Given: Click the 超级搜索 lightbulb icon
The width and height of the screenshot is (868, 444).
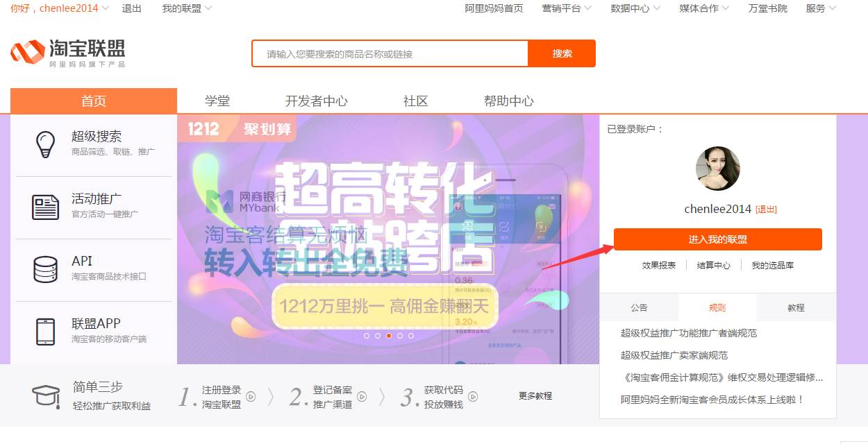Looking at the screenshot, I should coord(46,144).
